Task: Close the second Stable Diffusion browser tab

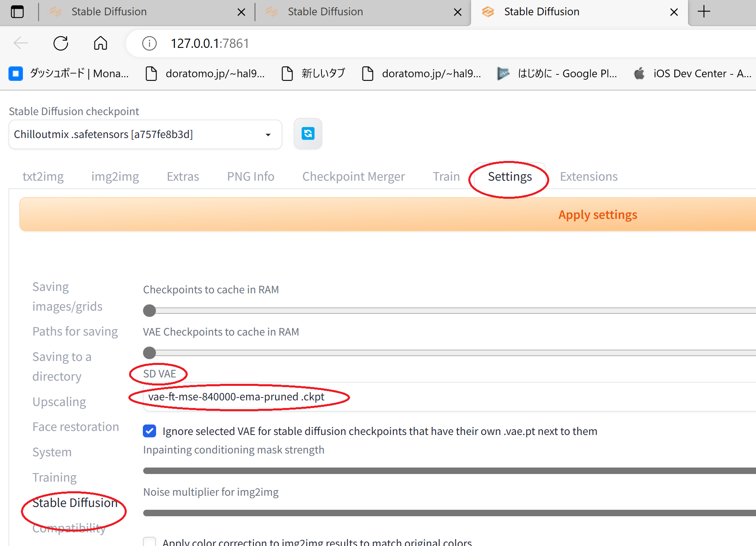Action: pyautogui.click(x=457, y=12)
